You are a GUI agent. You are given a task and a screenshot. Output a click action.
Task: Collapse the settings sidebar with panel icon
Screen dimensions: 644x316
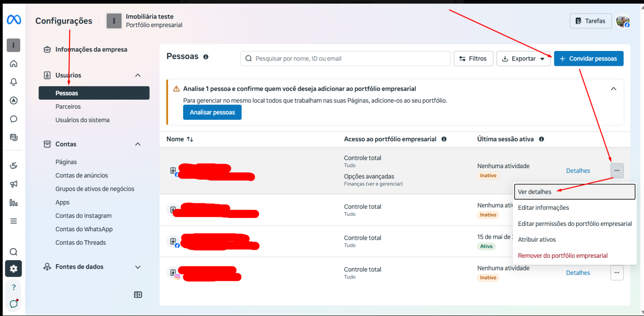(x=138, y=294)
